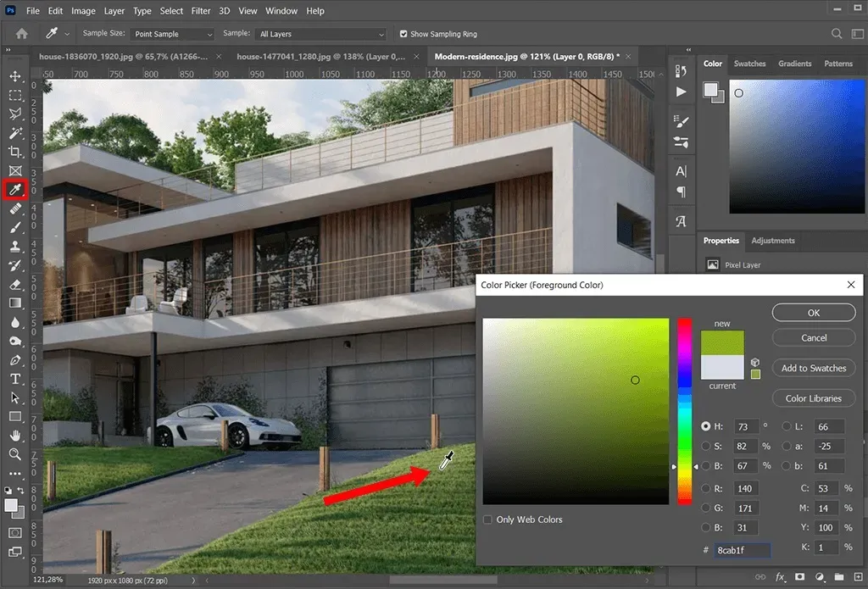
Task: Open the Filter menu
Action: (201, 11)
